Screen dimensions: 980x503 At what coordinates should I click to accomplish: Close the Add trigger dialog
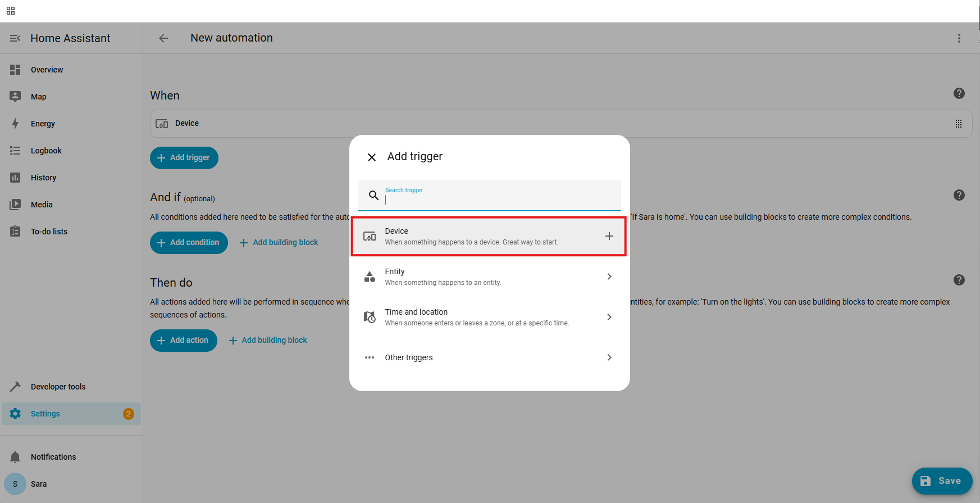371,157
